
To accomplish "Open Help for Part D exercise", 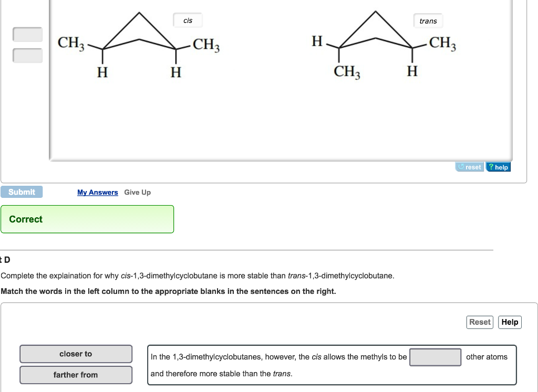I will (x=510, y=322).
